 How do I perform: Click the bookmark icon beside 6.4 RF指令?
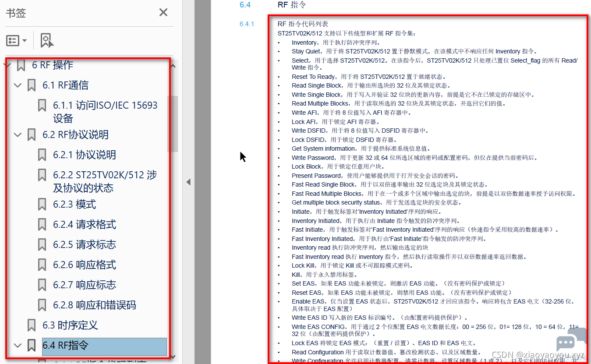tap(31, 346)
